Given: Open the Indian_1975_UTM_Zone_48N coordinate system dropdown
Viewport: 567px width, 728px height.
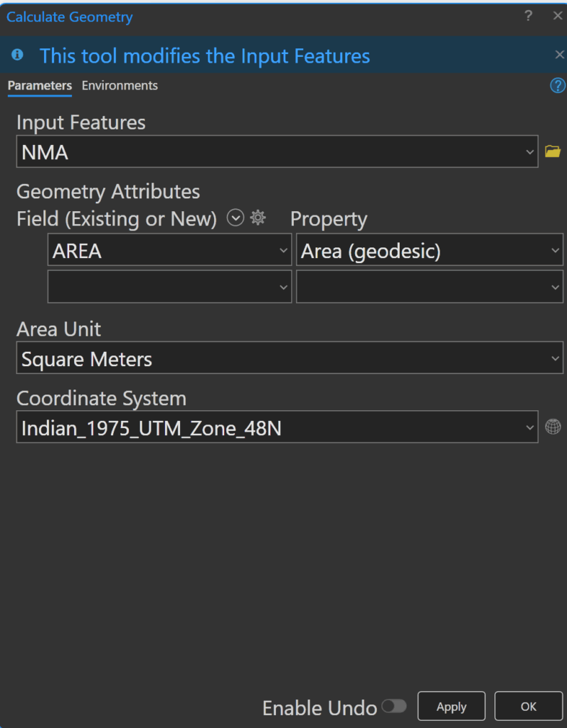Looking at the screenshot, I should point(529,427).
